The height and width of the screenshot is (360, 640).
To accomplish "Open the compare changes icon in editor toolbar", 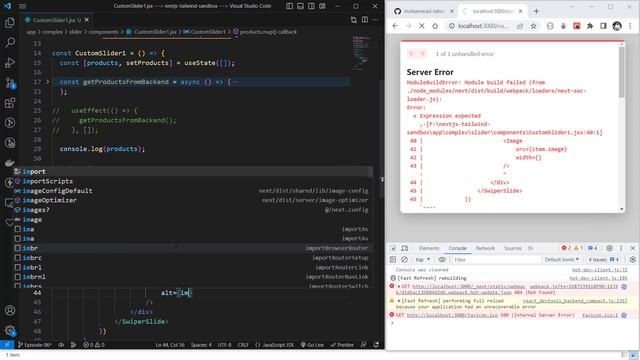I will click(353, 20).
